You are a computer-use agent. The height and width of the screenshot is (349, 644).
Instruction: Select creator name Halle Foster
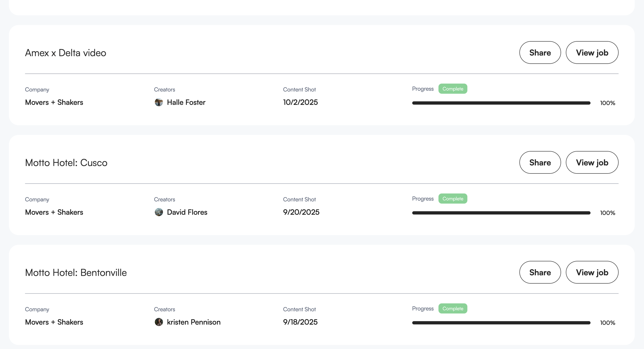point(186,102)
